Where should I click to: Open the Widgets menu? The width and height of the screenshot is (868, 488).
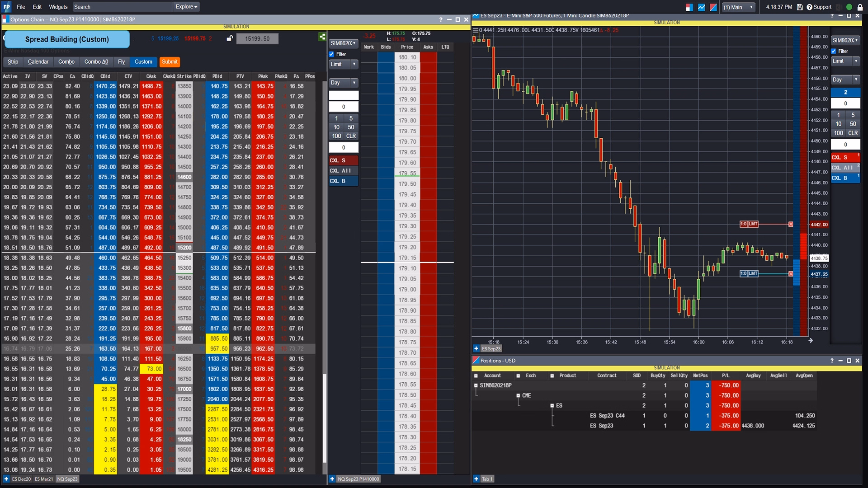58,7
